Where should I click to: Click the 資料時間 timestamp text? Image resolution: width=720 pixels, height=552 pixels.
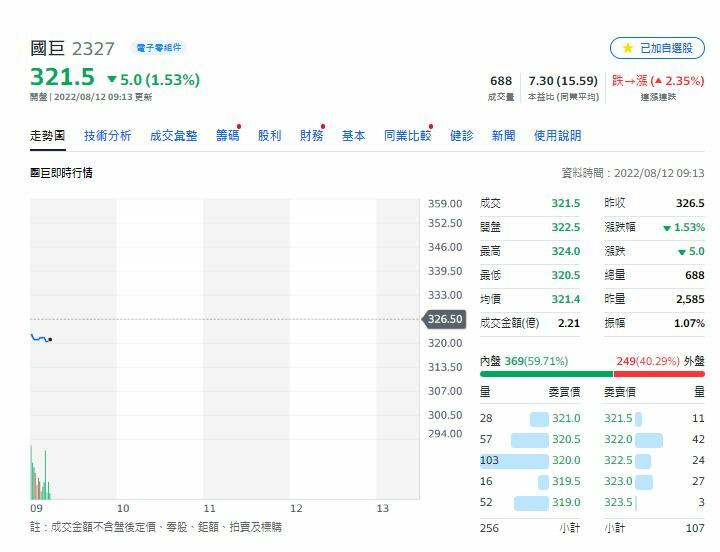(633, 173)
